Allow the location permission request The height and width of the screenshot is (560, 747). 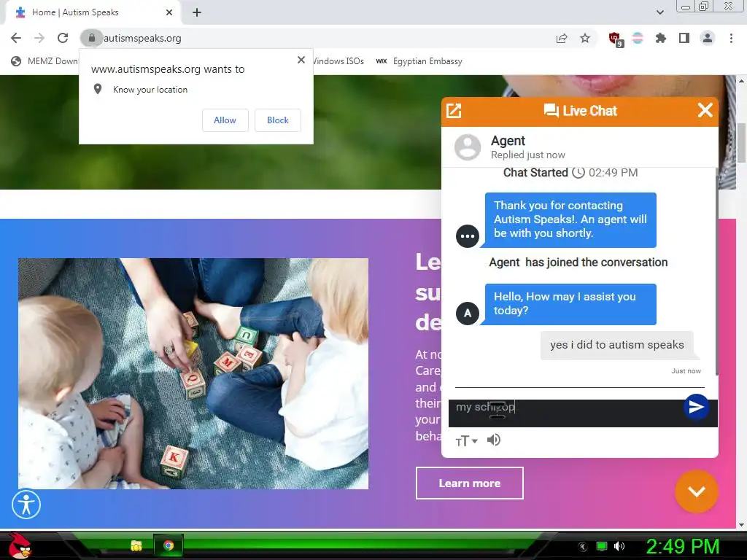click(x=225, y=120)
